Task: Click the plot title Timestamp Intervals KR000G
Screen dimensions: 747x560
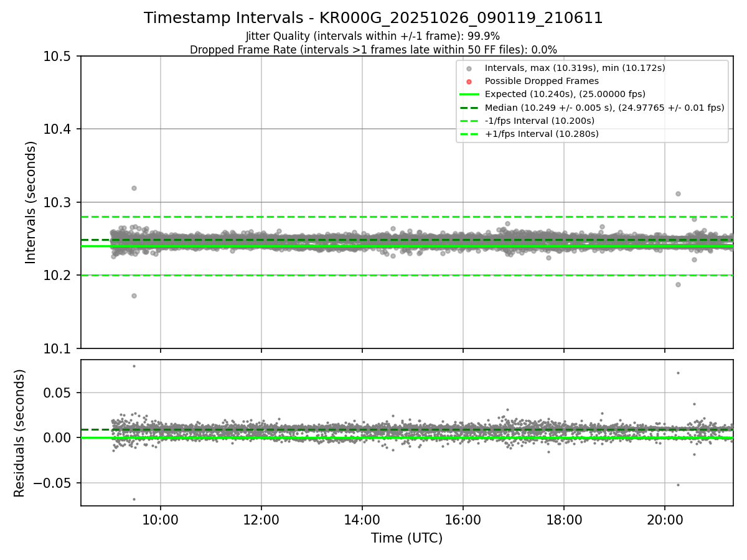Action: click(374, 18)
